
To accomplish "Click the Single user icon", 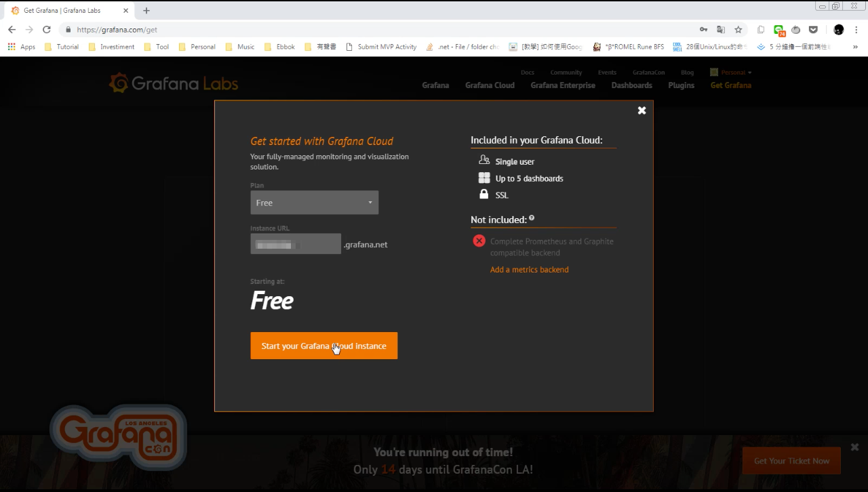I will [484, 161].
